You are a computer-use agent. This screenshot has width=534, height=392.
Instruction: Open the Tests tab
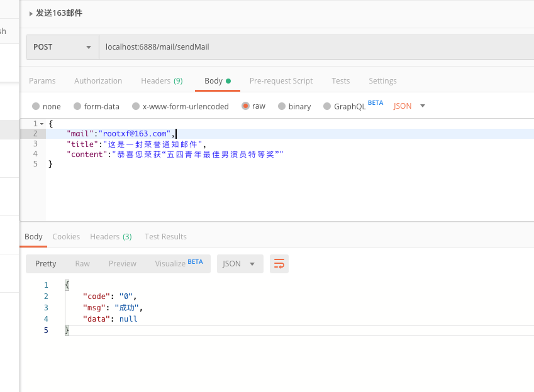[340, 81]
